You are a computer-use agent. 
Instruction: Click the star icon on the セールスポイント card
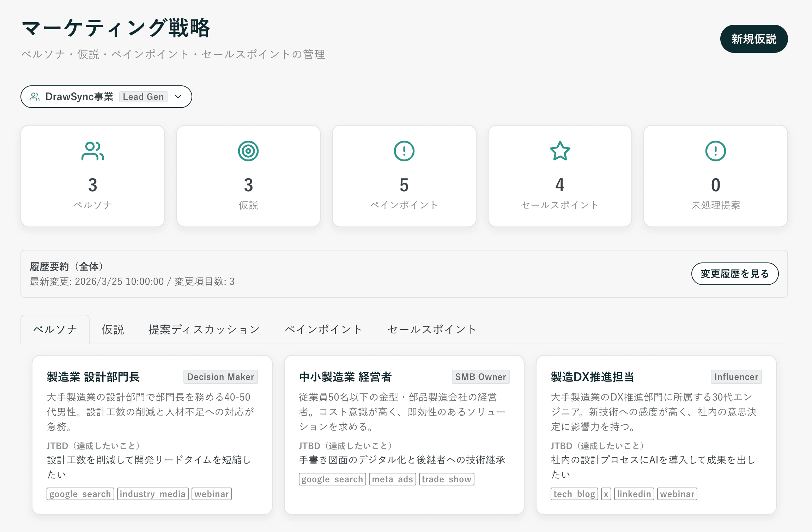click(x=560, y=150)
